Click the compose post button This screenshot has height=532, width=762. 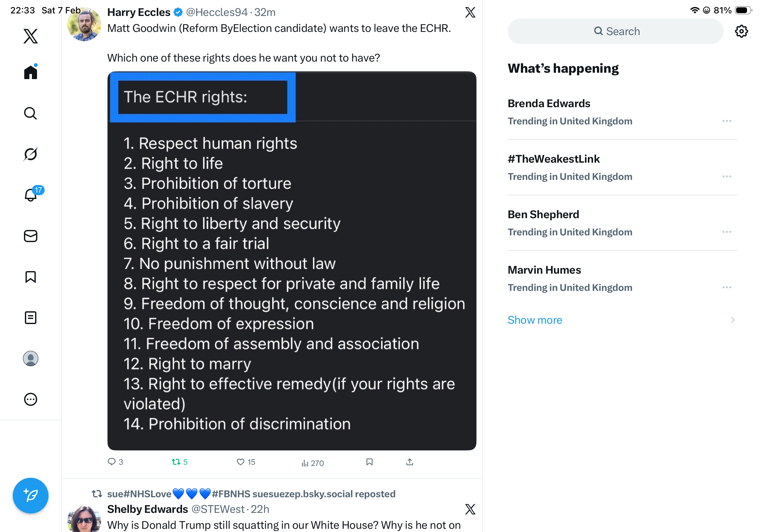31,496
